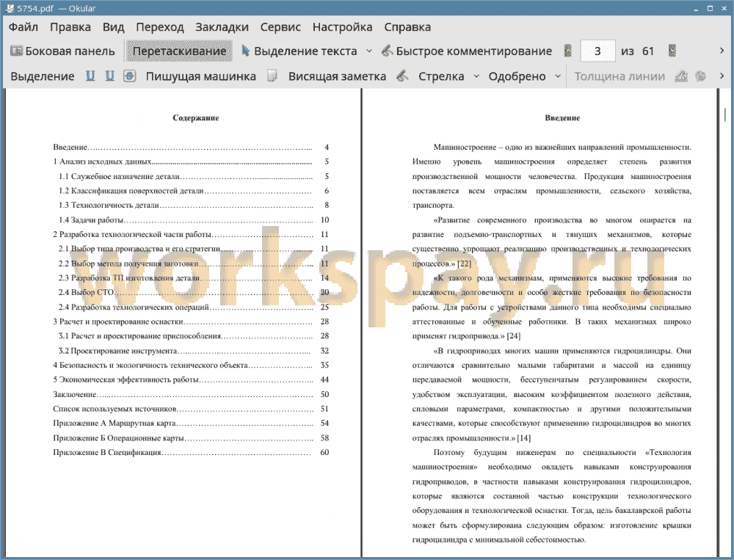
Task: Click the citation reference [14] in the text
Action: tap(524, 438)
